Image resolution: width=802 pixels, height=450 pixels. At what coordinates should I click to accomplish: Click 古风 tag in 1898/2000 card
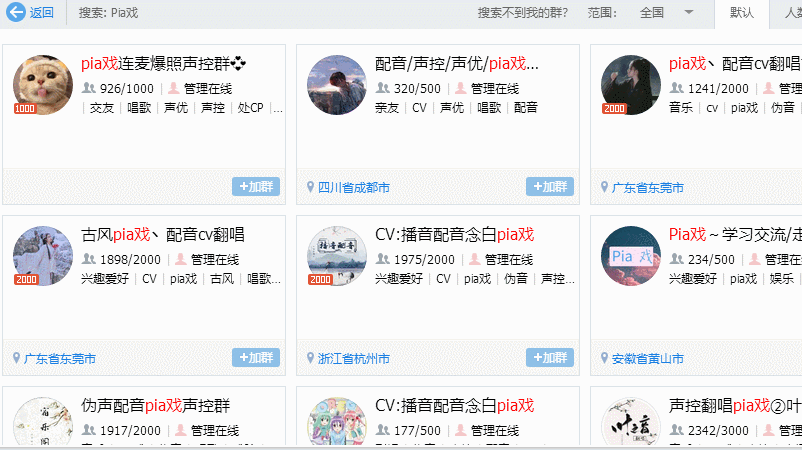tap(222, 279)
